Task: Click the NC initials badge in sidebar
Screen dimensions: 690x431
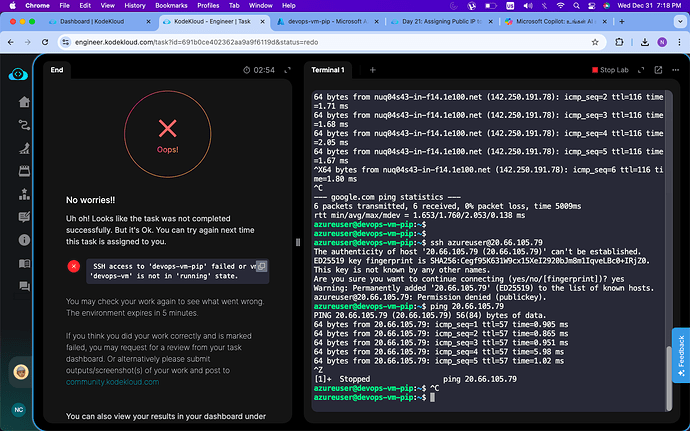Action: pyautogui.click(x=18, y=411)
